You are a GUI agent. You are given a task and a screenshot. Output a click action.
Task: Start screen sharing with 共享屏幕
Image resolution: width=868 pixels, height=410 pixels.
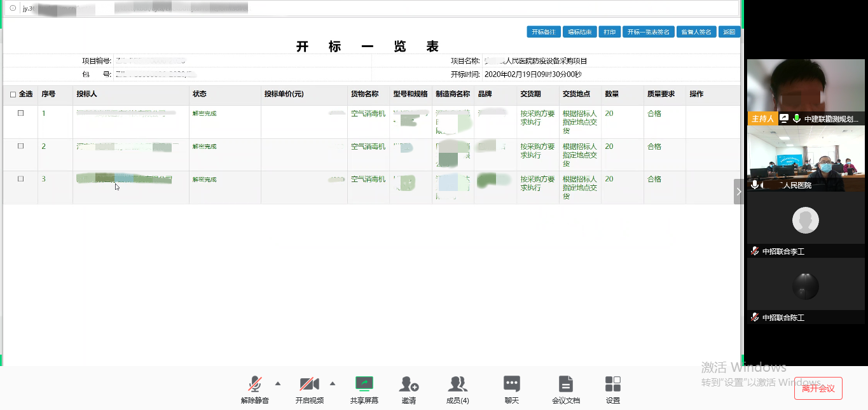364,385
